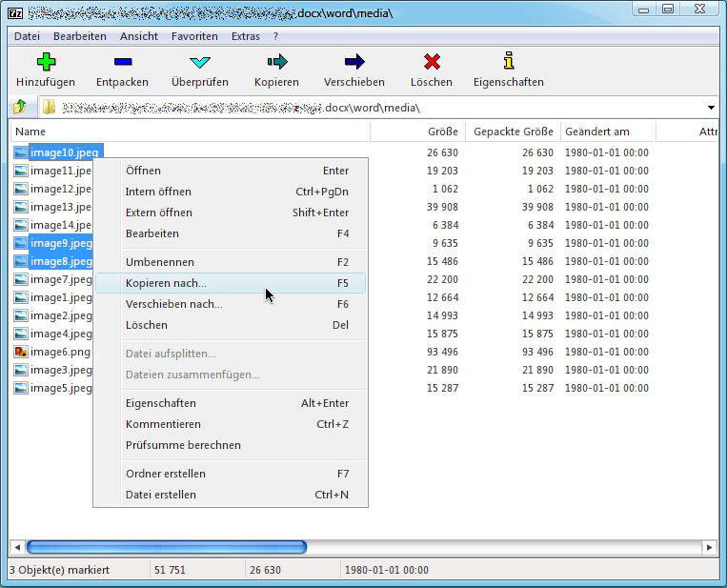Screen dimensions: 727x588
Task: Click file icon of image7.jpeg
Action: (x=20, y=279)
